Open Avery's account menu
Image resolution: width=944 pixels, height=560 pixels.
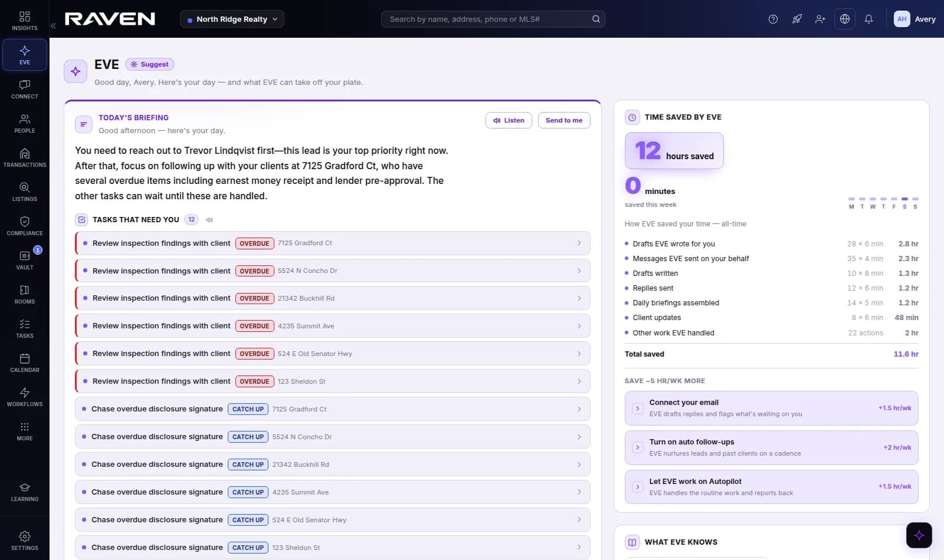coord(914,19)
